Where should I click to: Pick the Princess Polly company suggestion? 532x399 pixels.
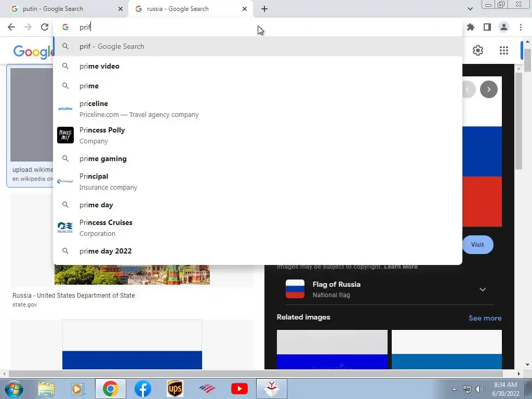(258, 136)
